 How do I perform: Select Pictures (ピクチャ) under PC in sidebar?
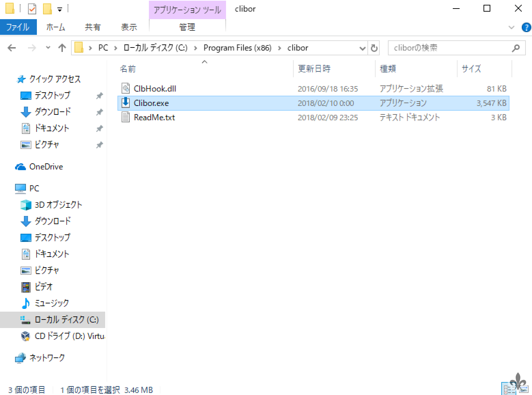tap(47, 270)
